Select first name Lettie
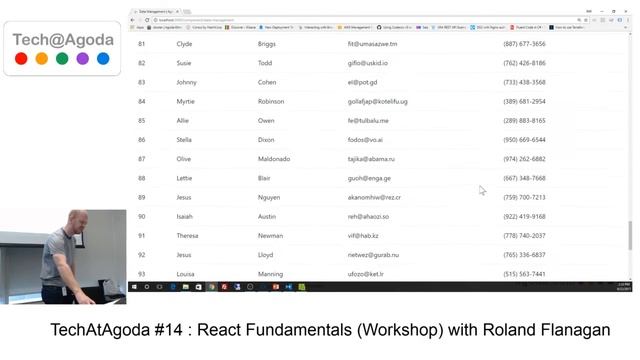Image resolution: width=640 pixels, height=360 pixels. tap(184, 178)
